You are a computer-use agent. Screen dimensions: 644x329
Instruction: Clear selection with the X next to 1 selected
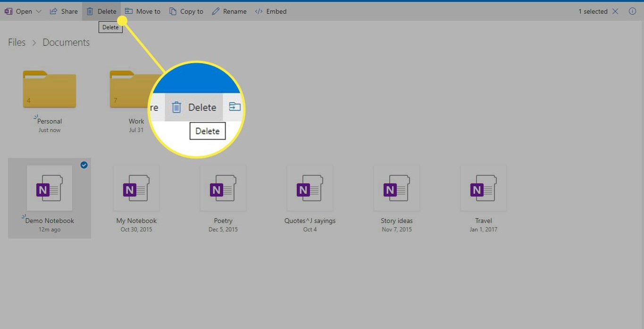pos(615,11)
